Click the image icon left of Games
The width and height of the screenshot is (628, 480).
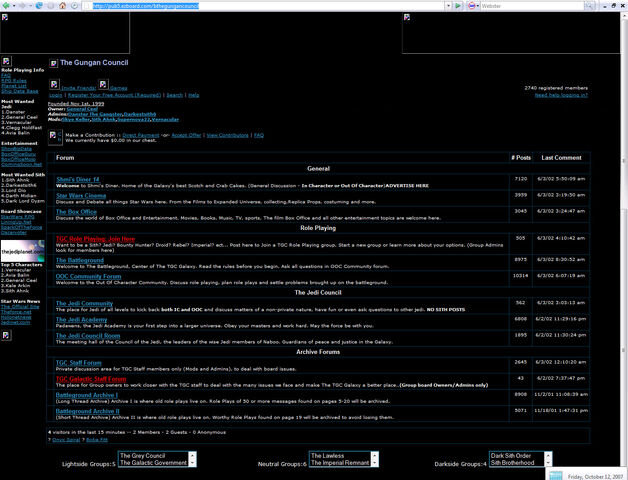[x=103, y=84]
